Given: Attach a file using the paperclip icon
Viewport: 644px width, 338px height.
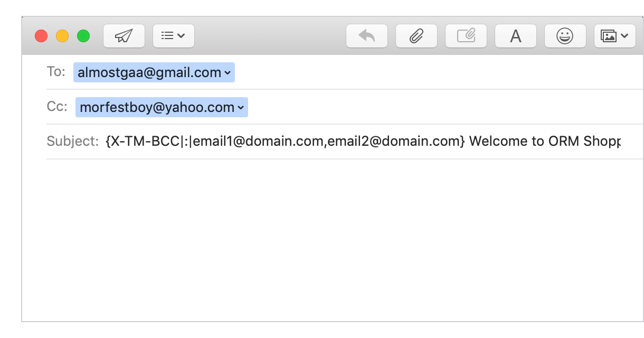Looking at the screenshot, I should (416, 36).
